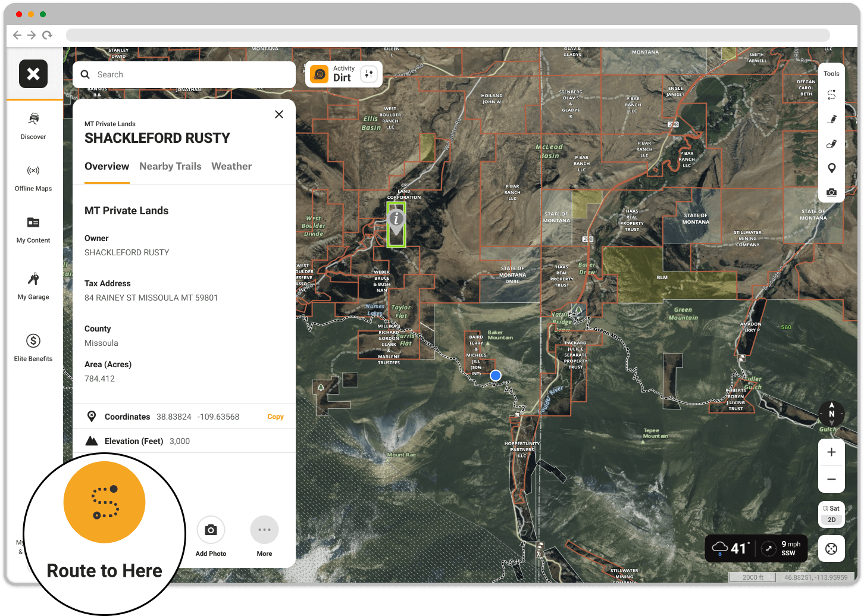The image size is (864, 616).
Task: Open the Weather tab for Shackleford Rusty
Action: pos(231,166)
